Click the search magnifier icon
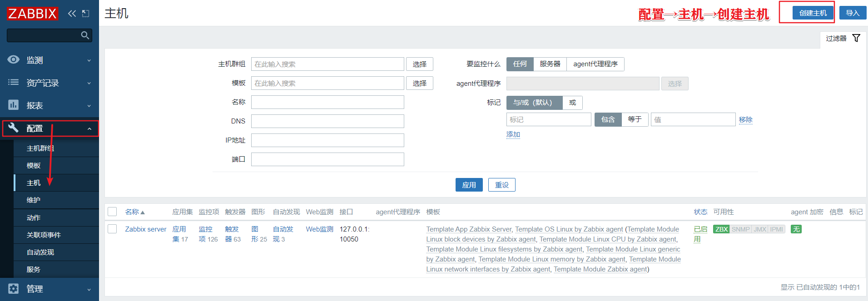Screen dimensions: 868x301 (85, 35)
